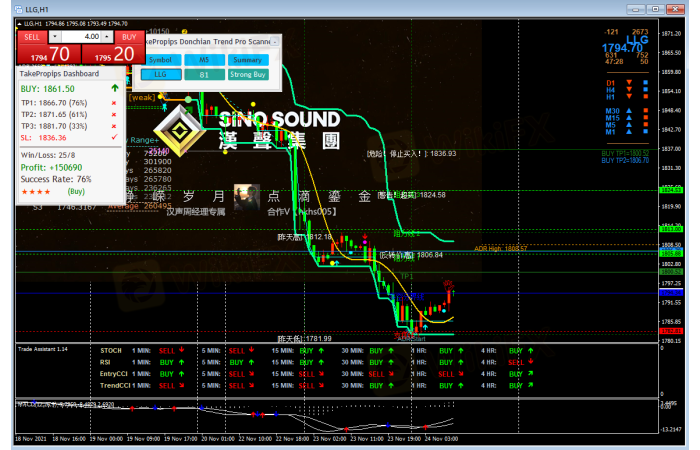This screenshot has width=700, height=450.
Task: Collapse the one-click trading panel triangle
Action: coord(17,22)
